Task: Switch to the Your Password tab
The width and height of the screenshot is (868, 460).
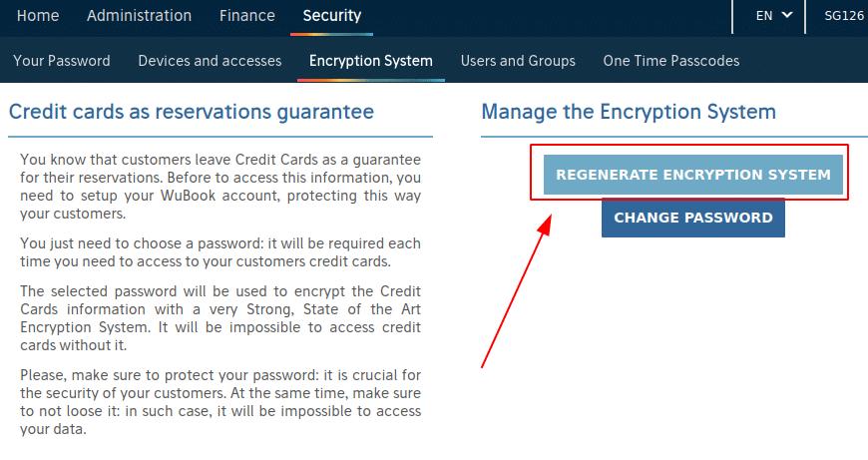Action: (x=62, y=61)
